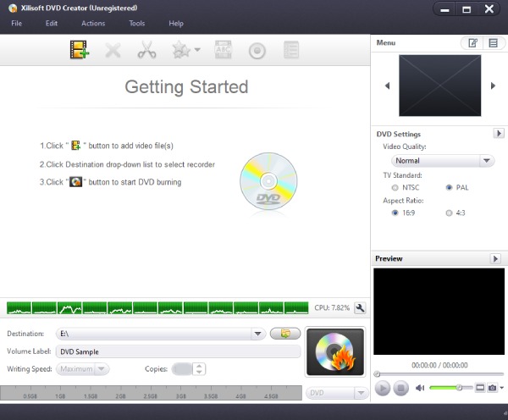Click the menu template thumbnail
This screenshot has height=420, width=508.
coord(440,86)
